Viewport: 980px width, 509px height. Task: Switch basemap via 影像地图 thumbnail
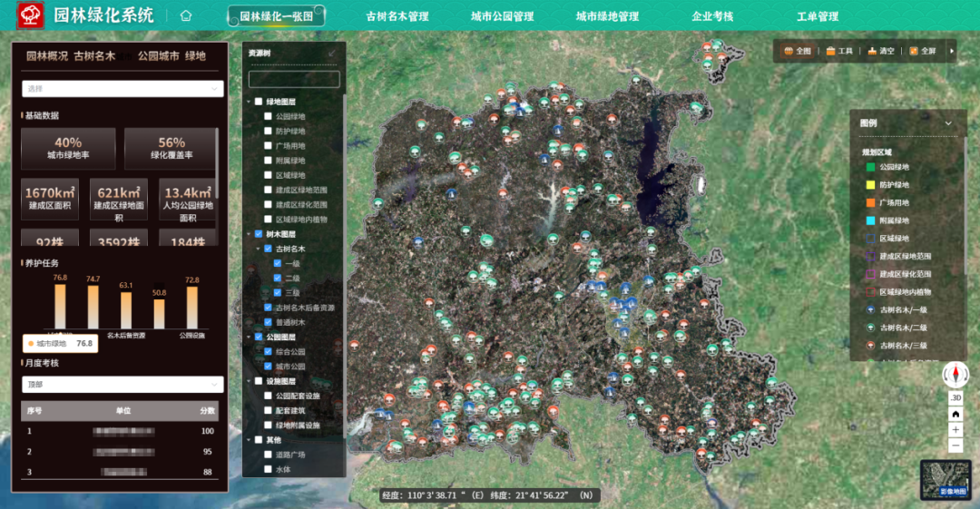click(946, 480)
